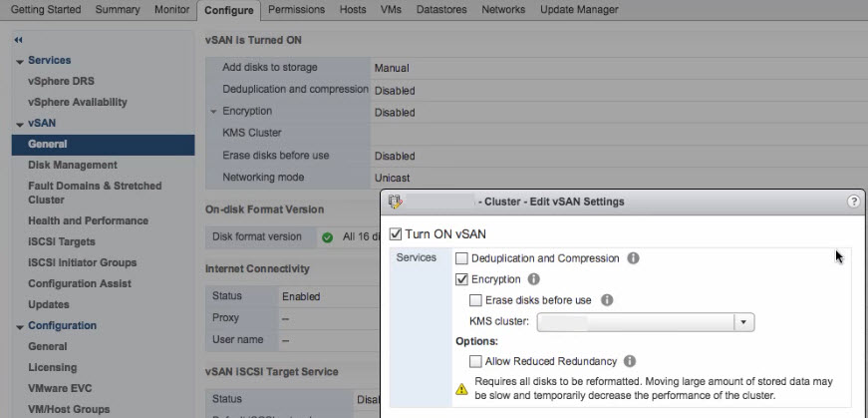Click the Internet Connectivity Status Enabled value
This screenshot has height=418, width=868.
tap(301, 296)
